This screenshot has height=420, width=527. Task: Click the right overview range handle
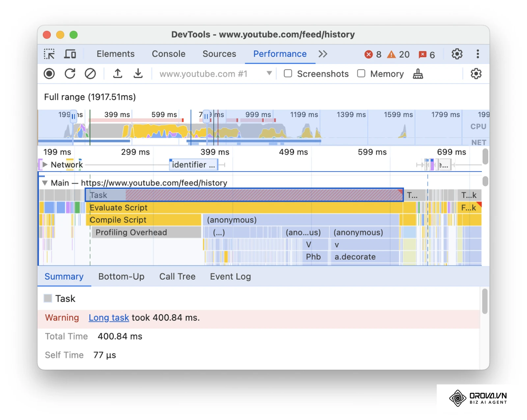pyautogui.click(x=207, y=117)
